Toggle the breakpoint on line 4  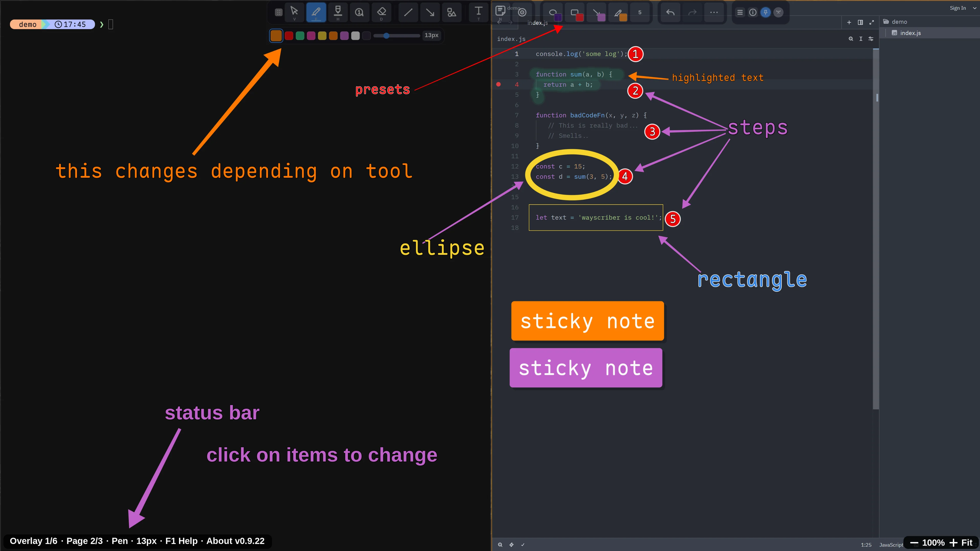click(498, 84)
